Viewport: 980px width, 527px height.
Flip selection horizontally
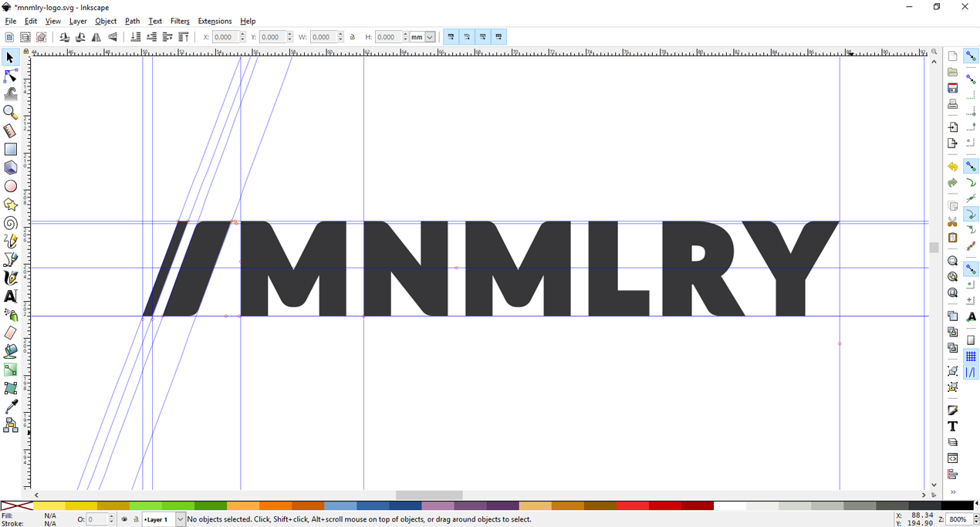point(96,37)
